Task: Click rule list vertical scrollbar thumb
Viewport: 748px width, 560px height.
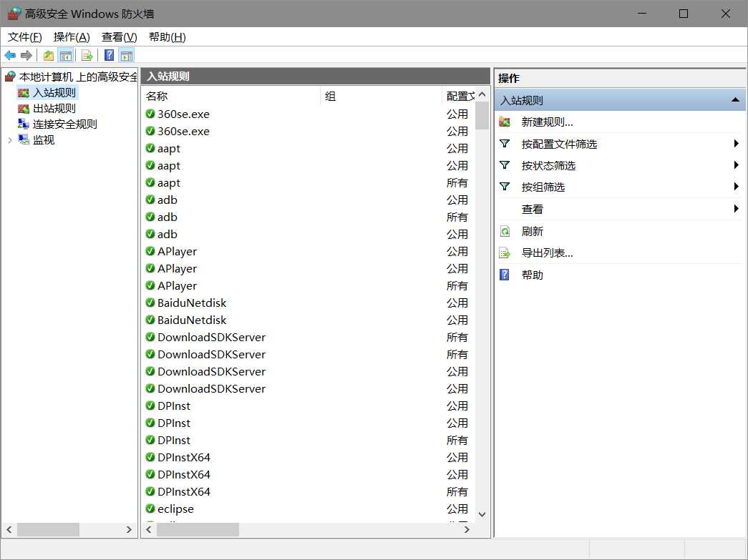Action: tap(482, 116)
